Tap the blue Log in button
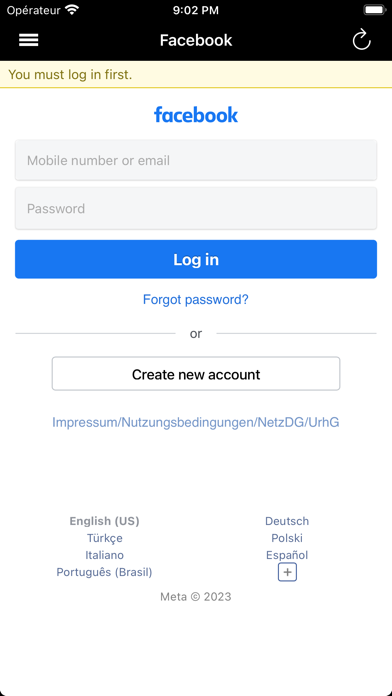The height and width of the screenshot is (696, 392). (196, 259)
